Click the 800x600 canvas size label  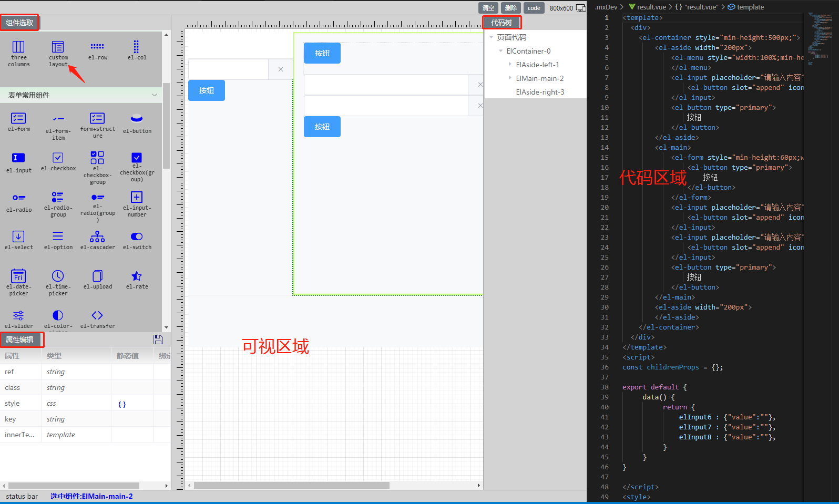point(561,8)
